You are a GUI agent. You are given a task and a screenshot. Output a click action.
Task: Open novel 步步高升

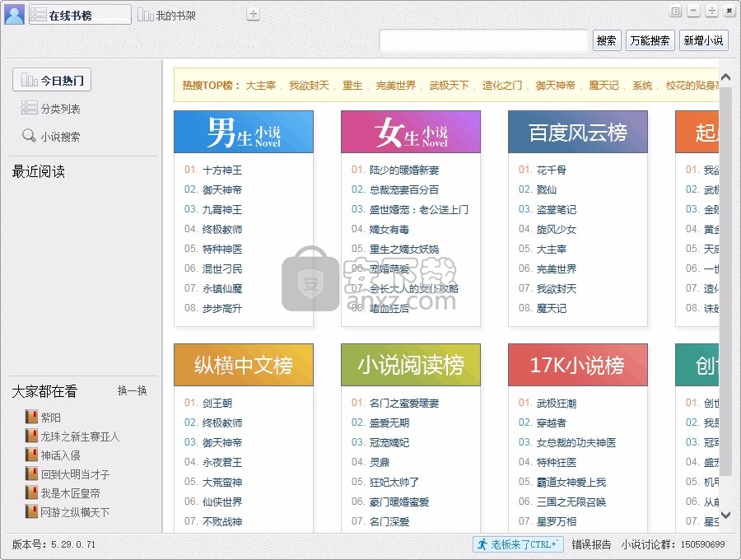(222, 309)
